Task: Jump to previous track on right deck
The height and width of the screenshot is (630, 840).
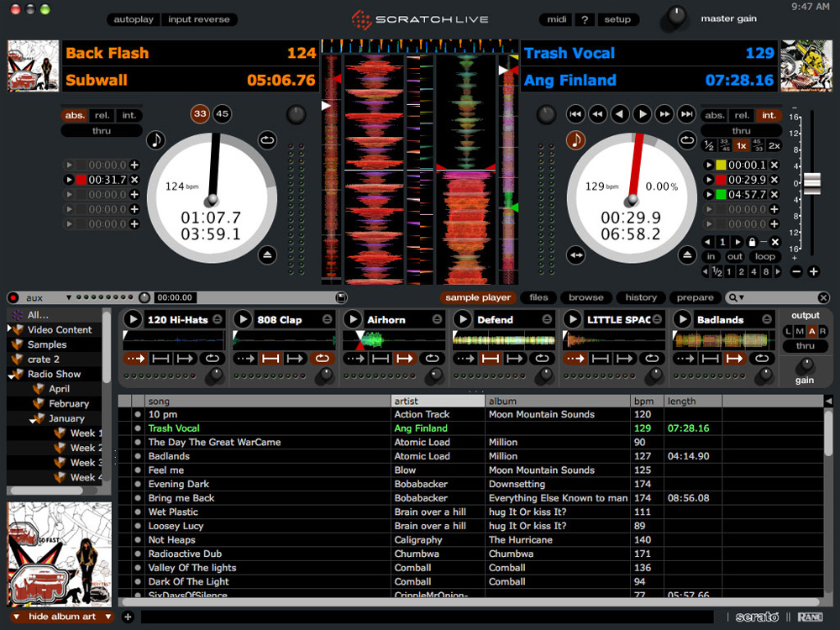Action: click(576, 113)
